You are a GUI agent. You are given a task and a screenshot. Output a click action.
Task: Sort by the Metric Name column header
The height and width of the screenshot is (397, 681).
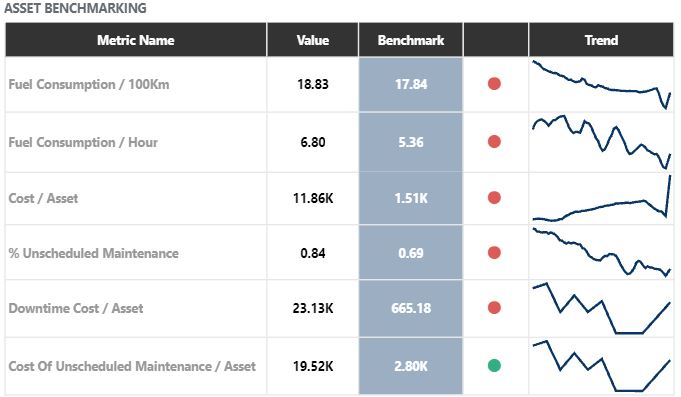click(136, 40)
